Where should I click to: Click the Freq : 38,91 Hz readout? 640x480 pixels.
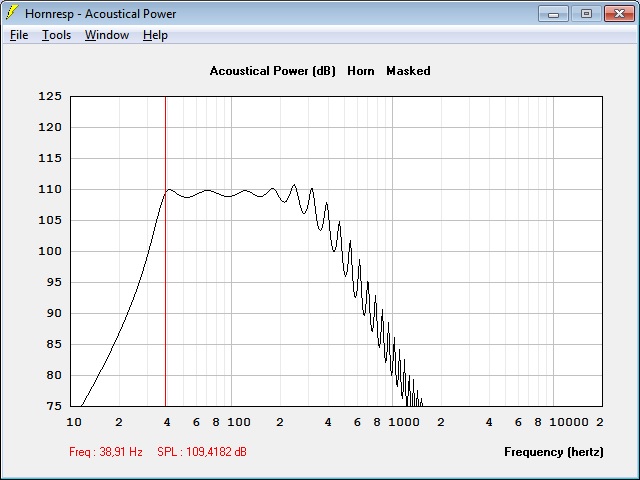click(106, 452)
